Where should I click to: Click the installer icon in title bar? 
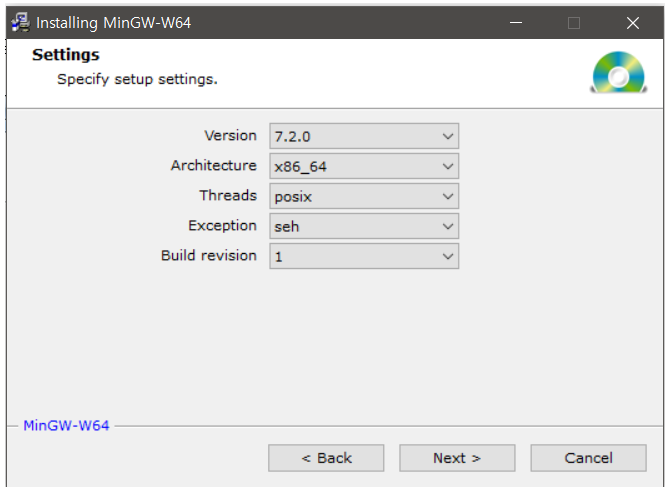(20, 22)
